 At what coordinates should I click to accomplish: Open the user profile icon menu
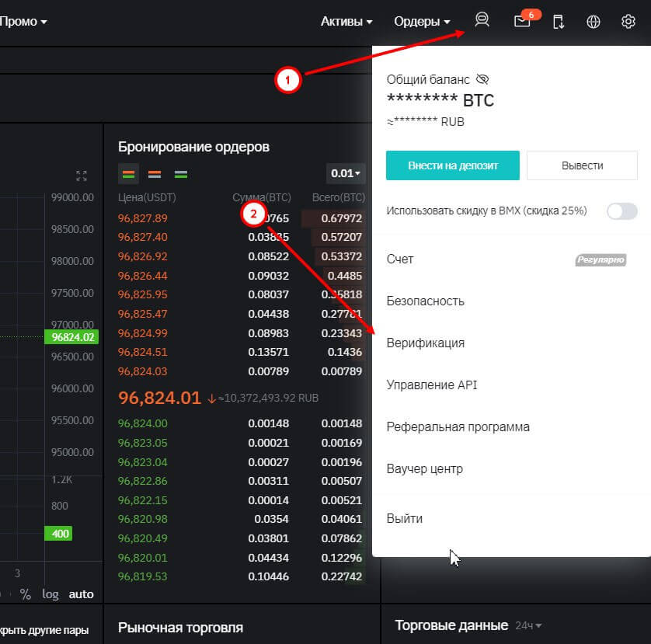pos(482,21)
